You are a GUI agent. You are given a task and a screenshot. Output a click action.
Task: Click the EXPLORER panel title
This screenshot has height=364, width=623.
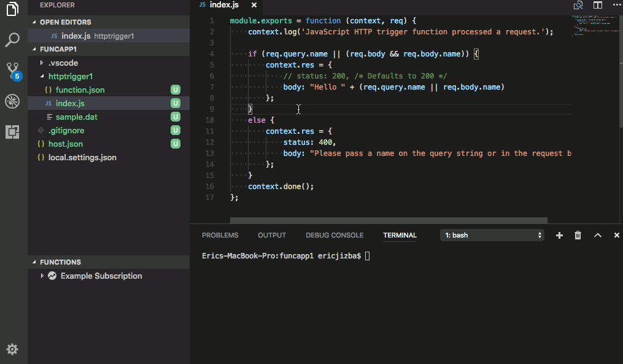(57, 5)
